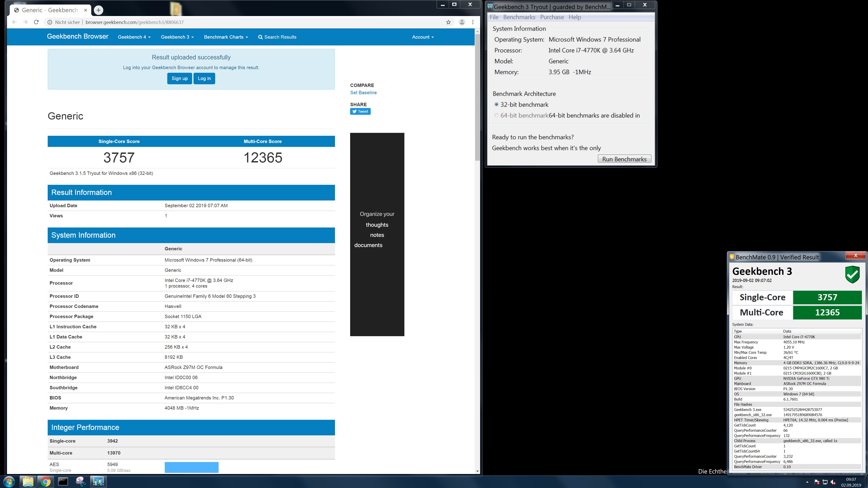Click Single-Core 3757 green result in BenchMate
The width and height of the screenshot is (868, 488).
[x=827, y=297]
